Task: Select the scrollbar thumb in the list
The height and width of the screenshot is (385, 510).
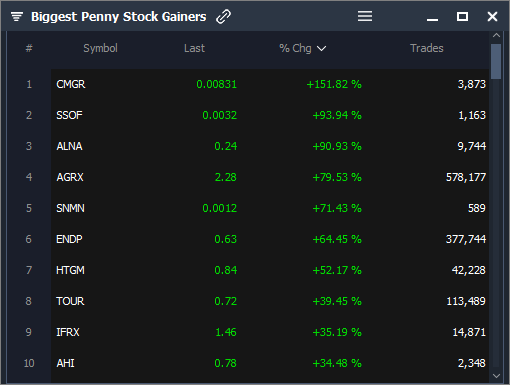Action: click(x=496, y=62)
